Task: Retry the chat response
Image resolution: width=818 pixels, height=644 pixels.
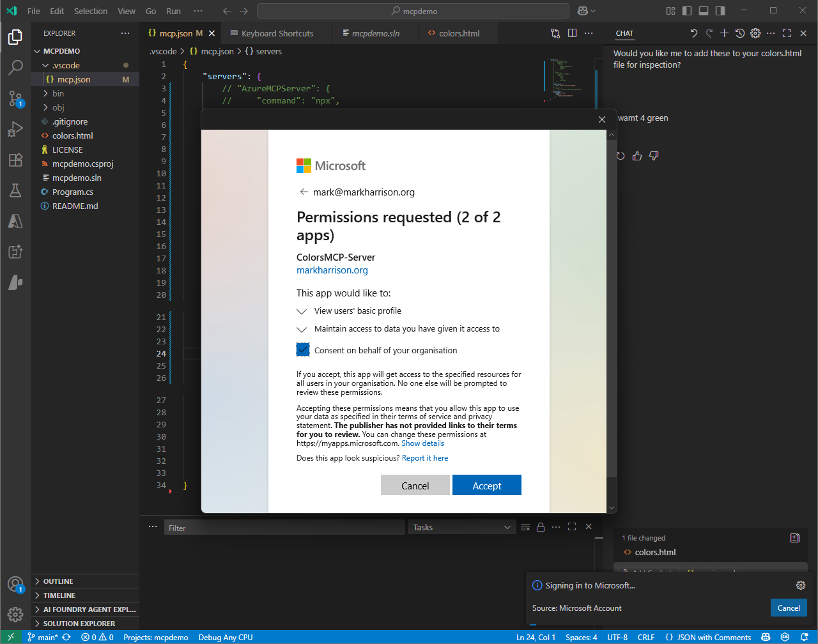Action: [621, 156]
